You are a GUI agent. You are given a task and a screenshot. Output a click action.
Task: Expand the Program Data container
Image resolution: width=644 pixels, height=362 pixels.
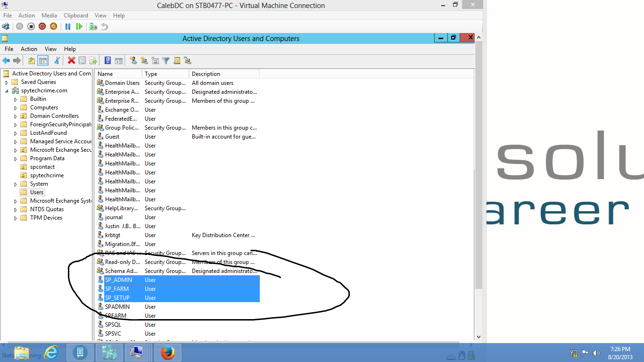16,158
